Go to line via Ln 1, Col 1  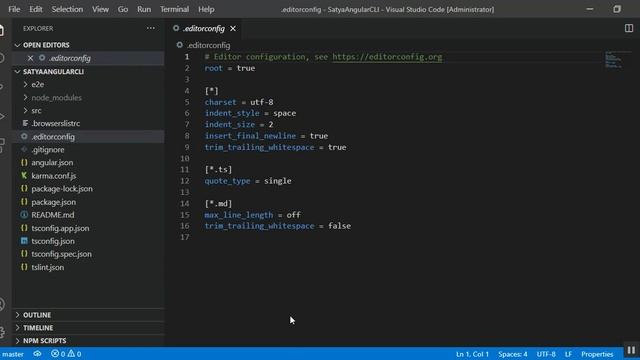click(x=472, y=354)
